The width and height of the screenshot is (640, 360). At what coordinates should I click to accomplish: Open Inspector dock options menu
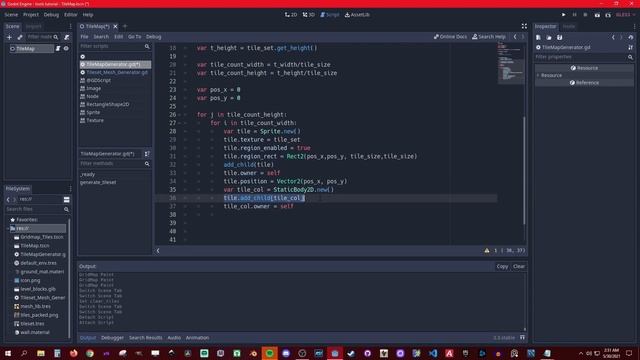(x=634, y=27)
